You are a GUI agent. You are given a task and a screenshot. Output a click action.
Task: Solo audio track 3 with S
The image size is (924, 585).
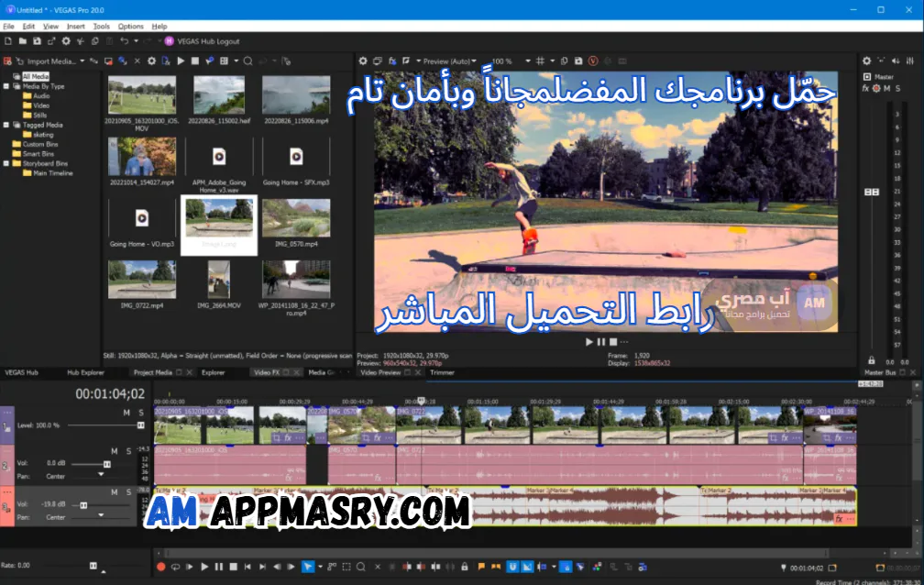point(128,491)
